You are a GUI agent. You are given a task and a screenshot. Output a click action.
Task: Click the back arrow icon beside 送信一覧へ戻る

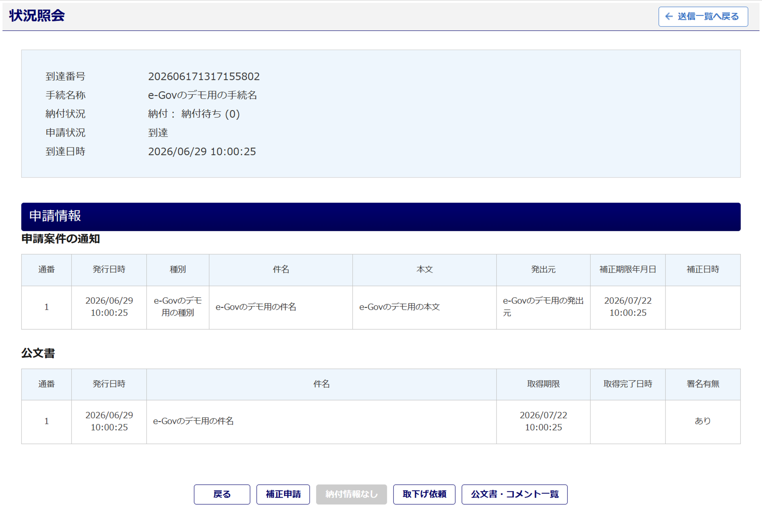pos(669,16)
